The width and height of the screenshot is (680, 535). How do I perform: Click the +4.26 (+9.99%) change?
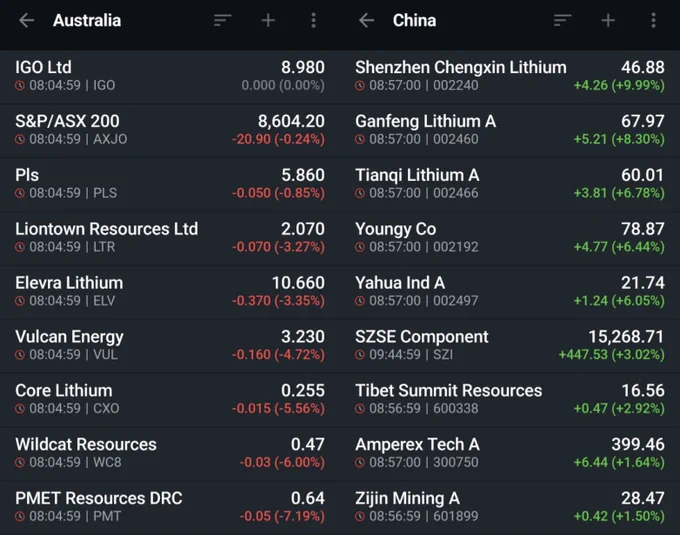(x=619, y=85)
